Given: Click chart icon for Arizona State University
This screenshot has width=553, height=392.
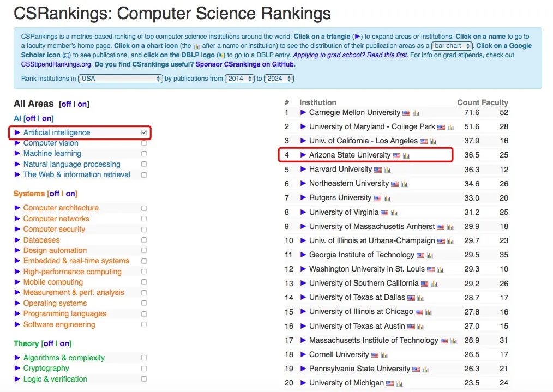Looking at the screenshot, I should (406, 156).
